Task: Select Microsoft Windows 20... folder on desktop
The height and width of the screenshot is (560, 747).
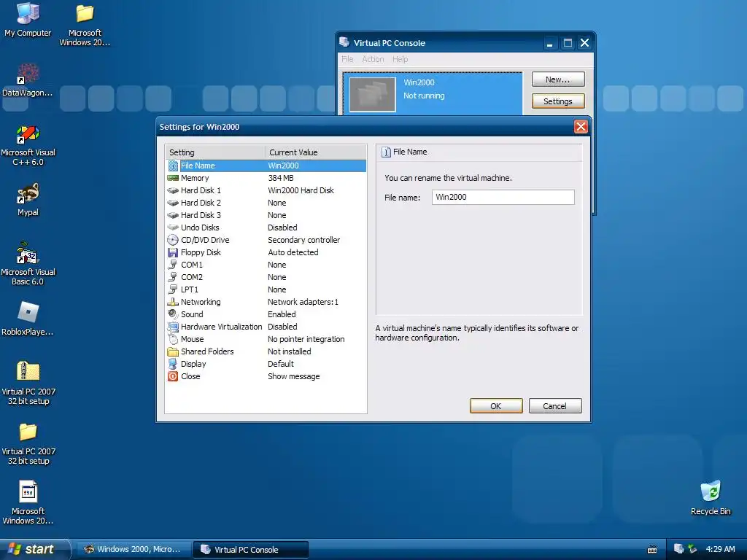Action: tap(85, 25)
